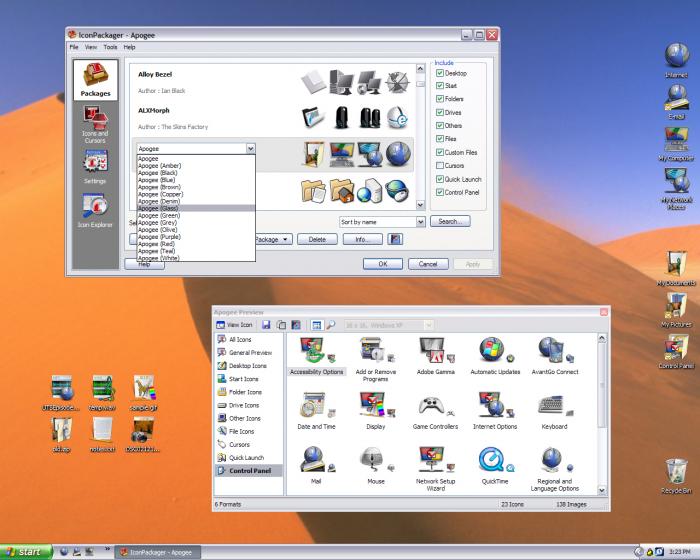Click View Icon in the Preview toolbar
Viewport: 700px width, 560px height.
(235, 325)
